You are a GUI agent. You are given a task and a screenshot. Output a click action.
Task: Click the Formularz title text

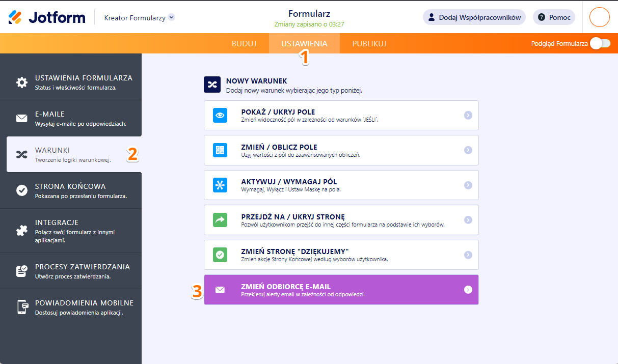[309, 14]
